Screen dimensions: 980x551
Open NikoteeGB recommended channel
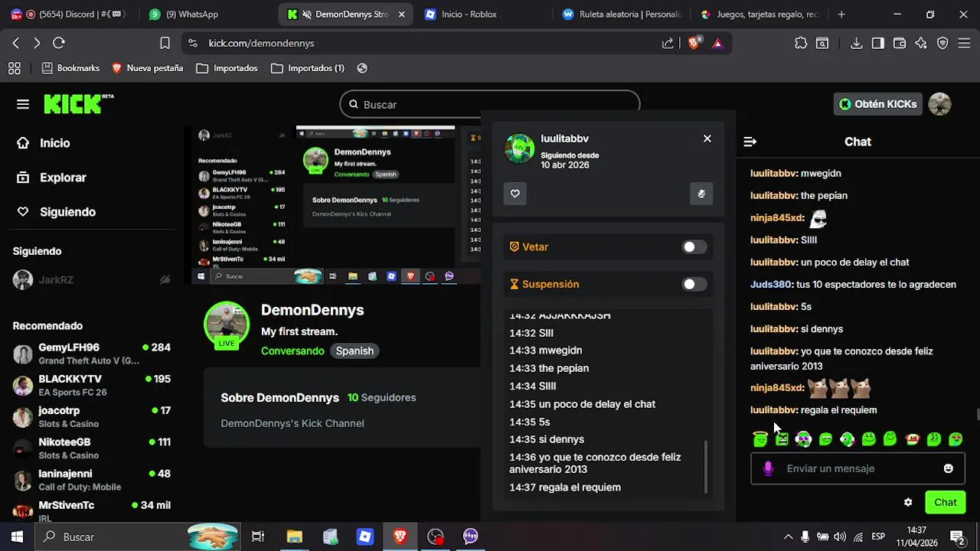[x=91, y=448]
